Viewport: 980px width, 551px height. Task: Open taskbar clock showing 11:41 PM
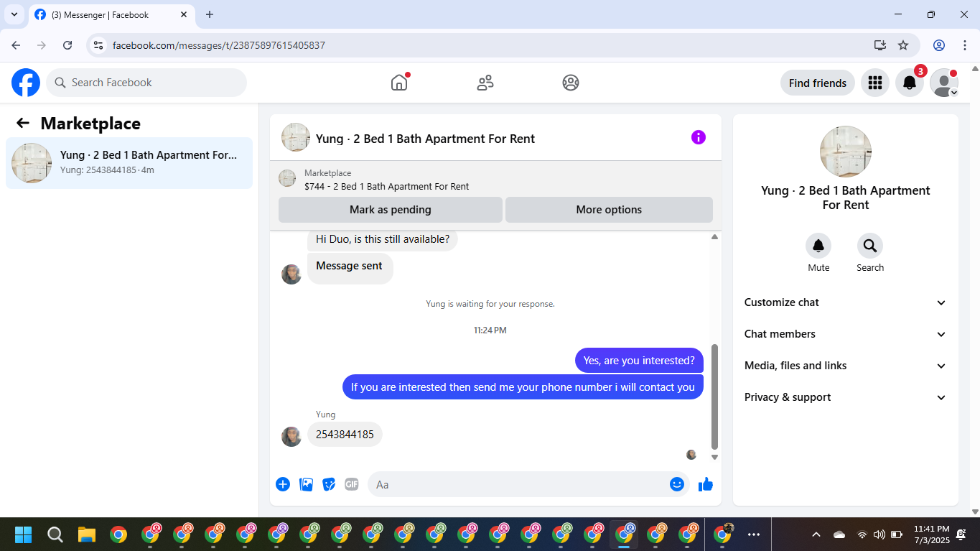(x=931, y=534)
